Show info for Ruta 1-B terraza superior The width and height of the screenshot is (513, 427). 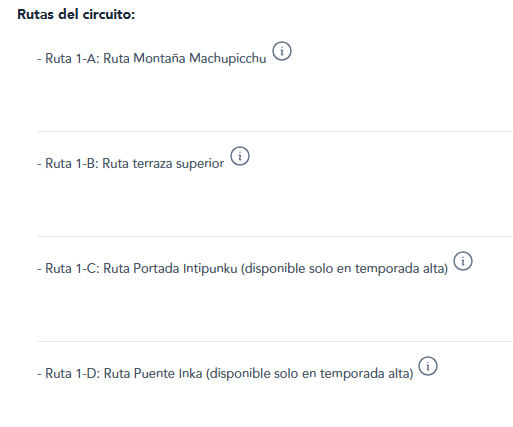[240, 156]
